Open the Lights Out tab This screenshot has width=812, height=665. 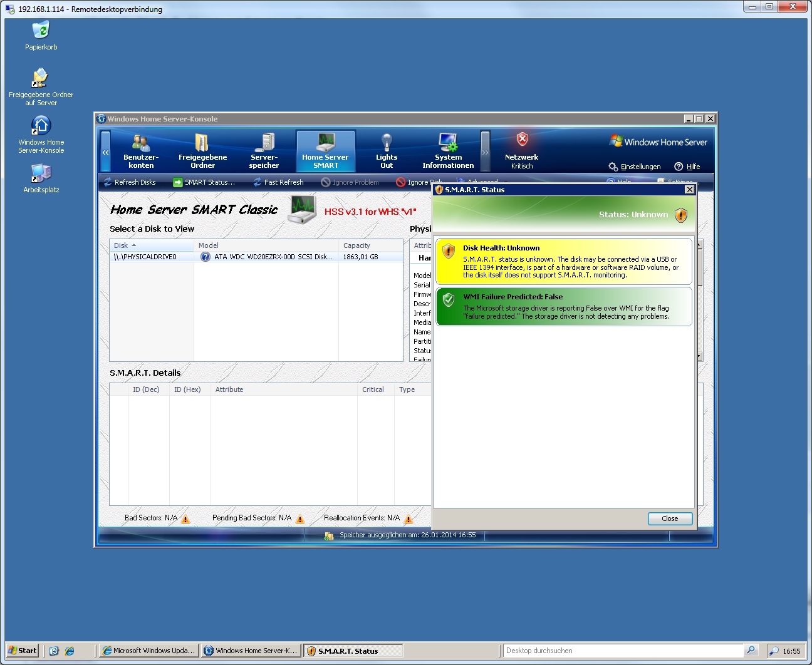[387, 151]
